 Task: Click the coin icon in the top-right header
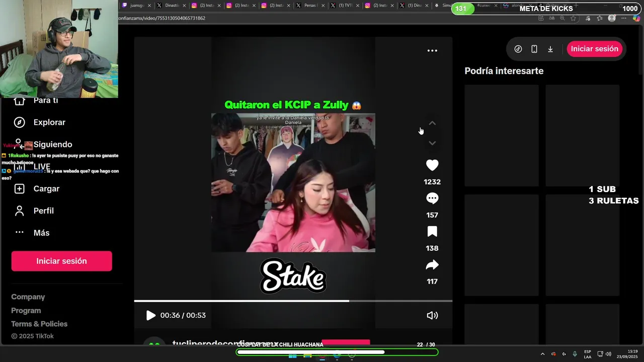point(518,49)
